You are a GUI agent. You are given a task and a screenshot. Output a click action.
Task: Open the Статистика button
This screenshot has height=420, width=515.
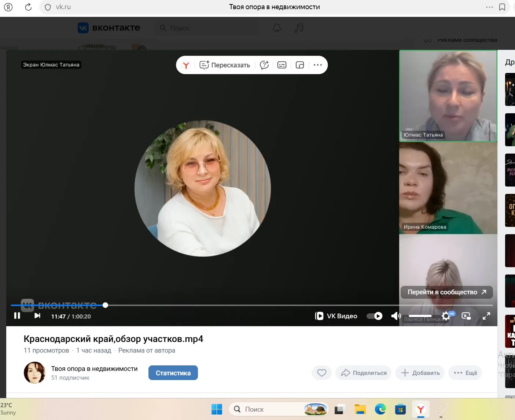(173, 373)
